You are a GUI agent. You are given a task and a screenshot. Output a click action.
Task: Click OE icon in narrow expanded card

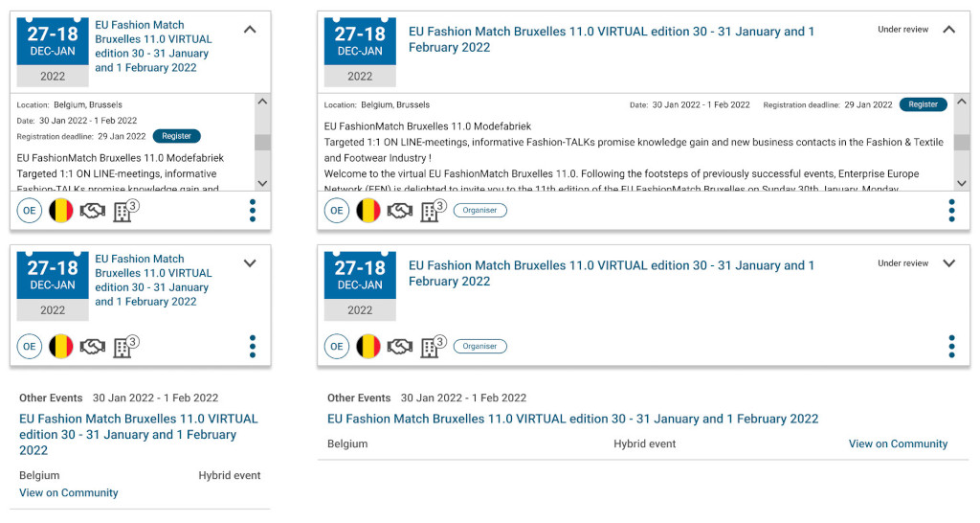pyautogui.click(x=30, y=211)
